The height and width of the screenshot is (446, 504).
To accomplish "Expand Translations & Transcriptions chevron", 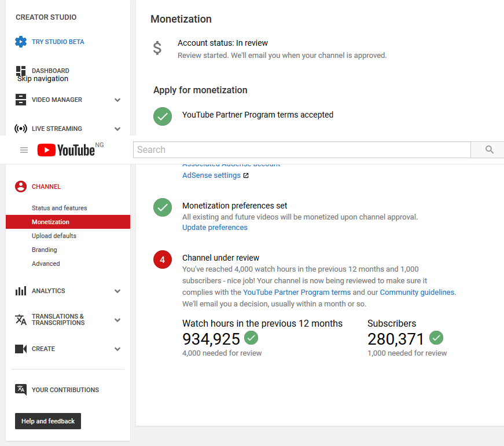I will click(117, 320).
